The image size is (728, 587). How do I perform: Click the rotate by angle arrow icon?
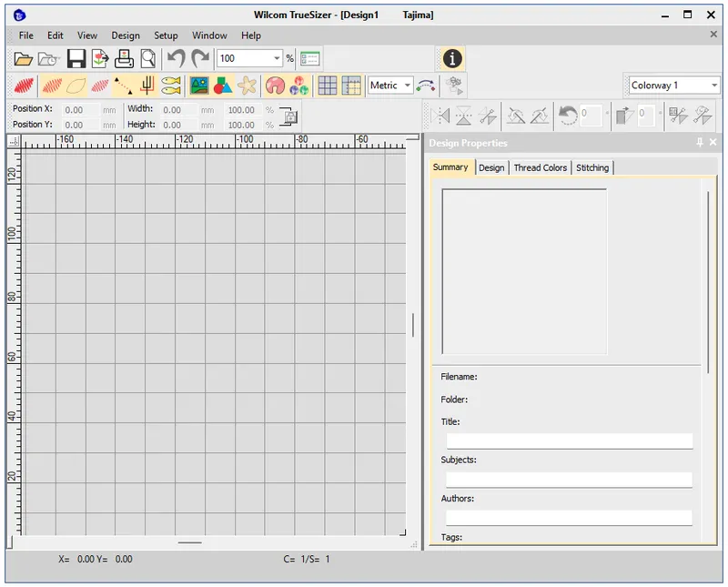coord(568,116)
